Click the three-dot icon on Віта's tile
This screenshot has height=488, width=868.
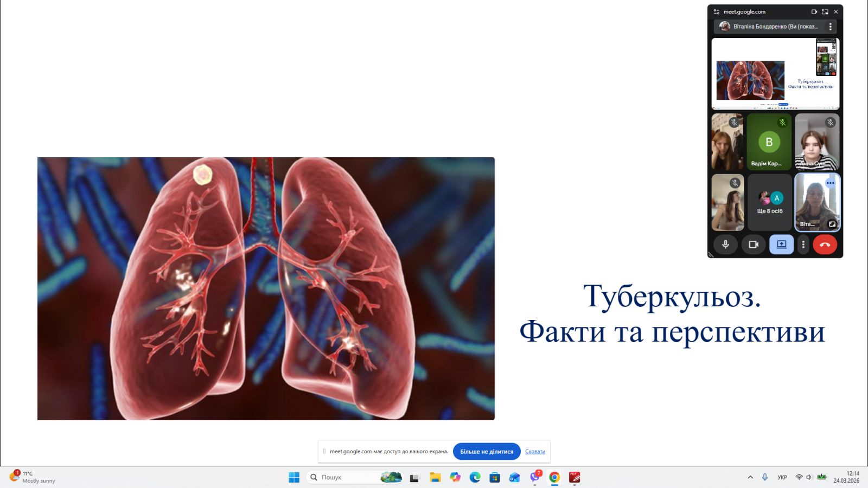click(x=830, y=183)
